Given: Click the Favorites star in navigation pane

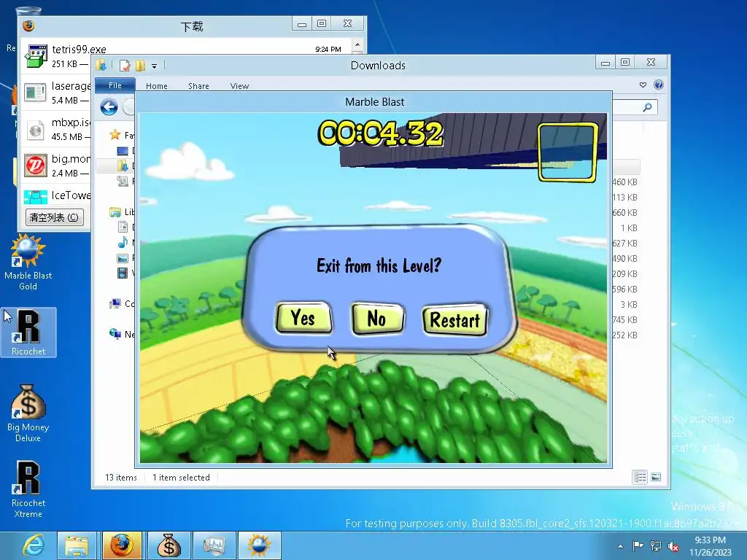Looking at the screenshot, I should [115, 135].
